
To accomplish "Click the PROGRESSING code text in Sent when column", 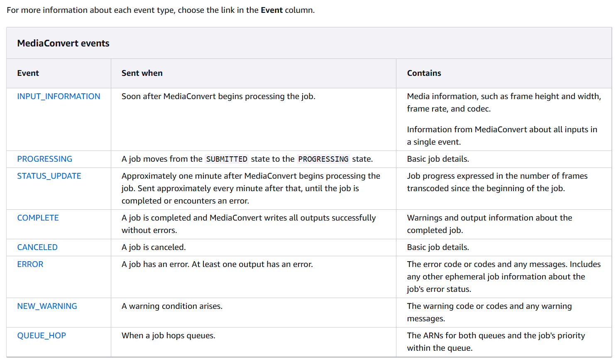I will [x=323, y=159].
